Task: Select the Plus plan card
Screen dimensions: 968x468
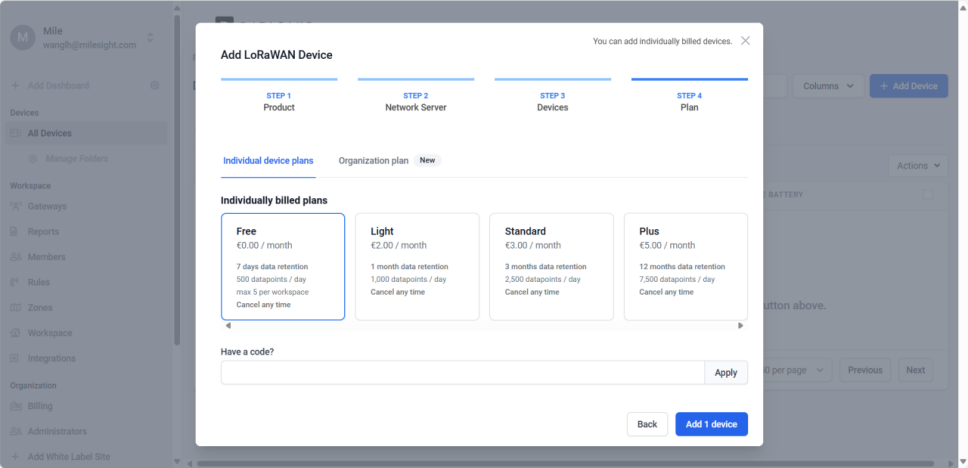Action: point(686,267)
